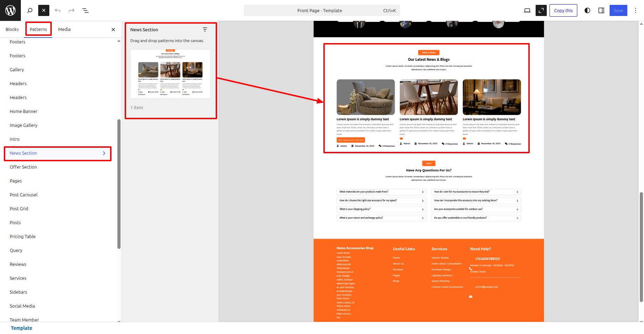
Task: Toggle the Styles half-circle icon
Action: (x=587, y=10)
